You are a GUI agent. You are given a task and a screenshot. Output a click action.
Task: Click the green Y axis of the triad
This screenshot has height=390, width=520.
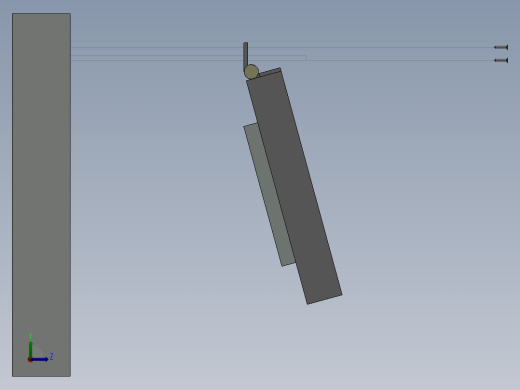pos(30,349)
